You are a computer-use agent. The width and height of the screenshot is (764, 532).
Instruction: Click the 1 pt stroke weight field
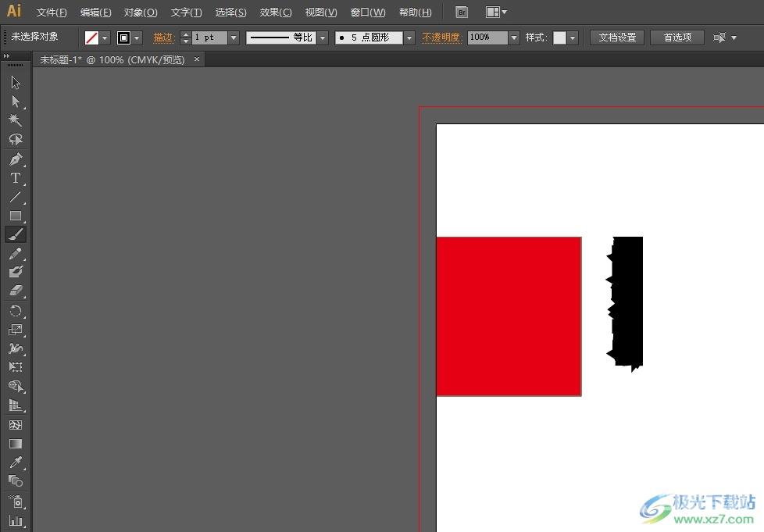209,37
